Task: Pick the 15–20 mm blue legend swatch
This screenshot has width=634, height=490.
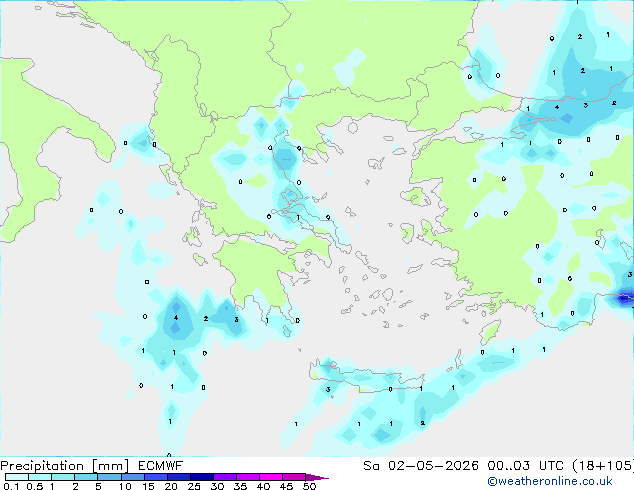Action: pos(155,477)
